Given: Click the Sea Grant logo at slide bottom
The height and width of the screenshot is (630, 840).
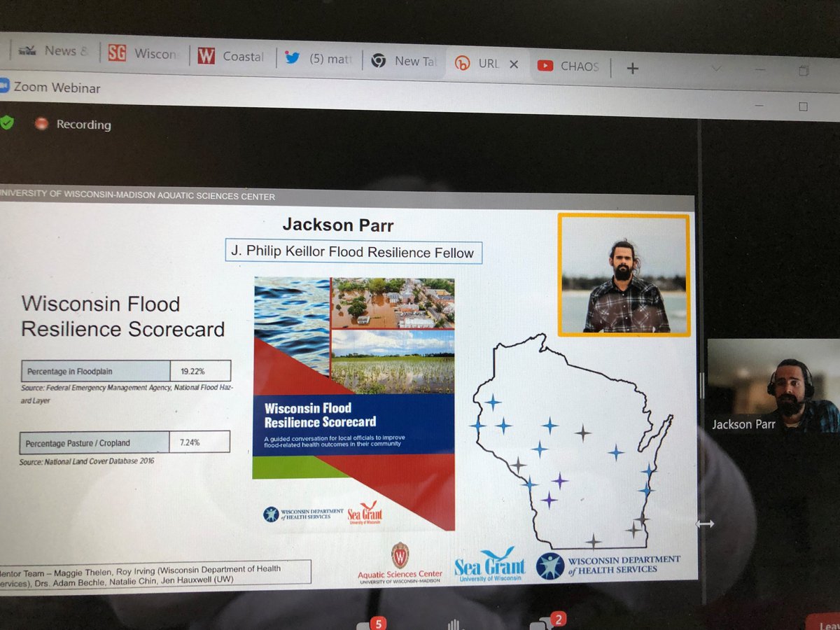Looking at the screenshot, I should pyautogui.click(x=489, y=564).
